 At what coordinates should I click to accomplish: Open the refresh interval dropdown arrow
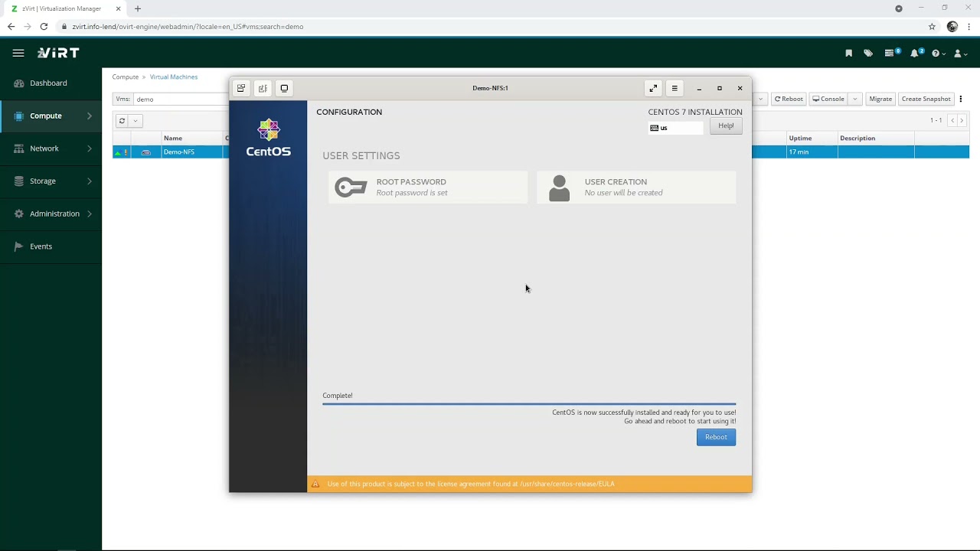(136, 121)
